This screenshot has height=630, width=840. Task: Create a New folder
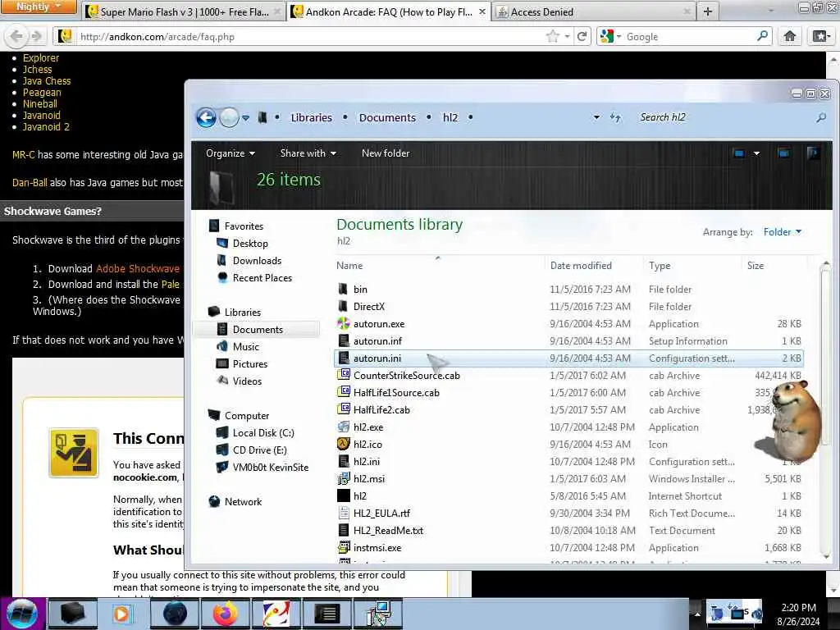click(x=386, y=153)
